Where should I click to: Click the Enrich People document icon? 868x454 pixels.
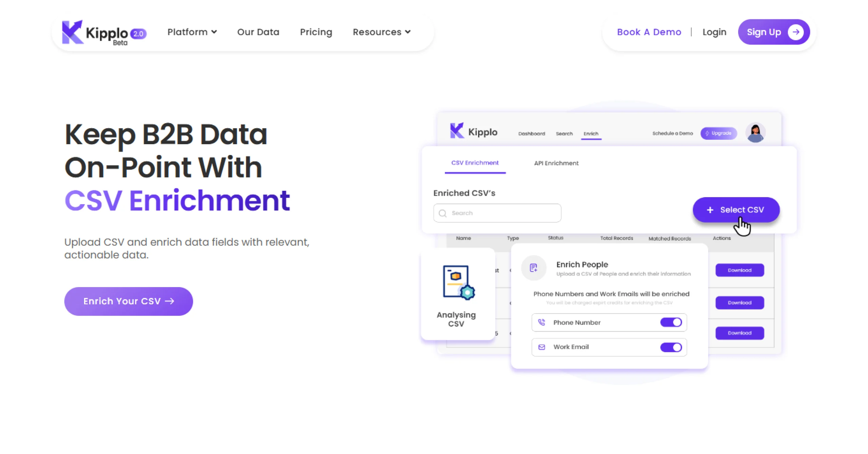point(533,268)
